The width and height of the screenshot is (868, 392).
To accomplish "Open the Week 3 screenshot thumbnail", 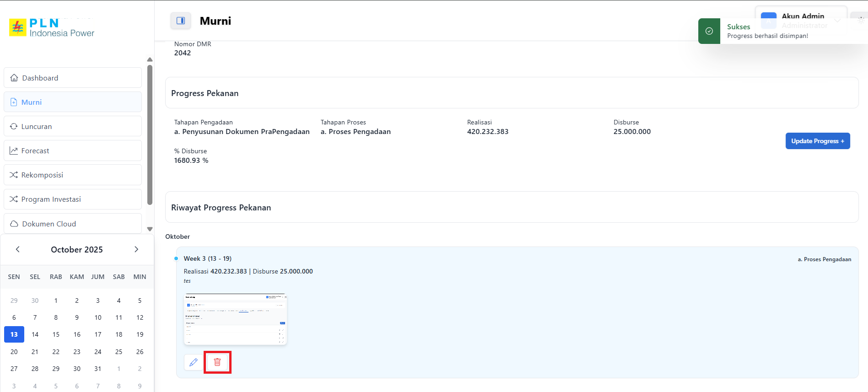I will 235,319.
